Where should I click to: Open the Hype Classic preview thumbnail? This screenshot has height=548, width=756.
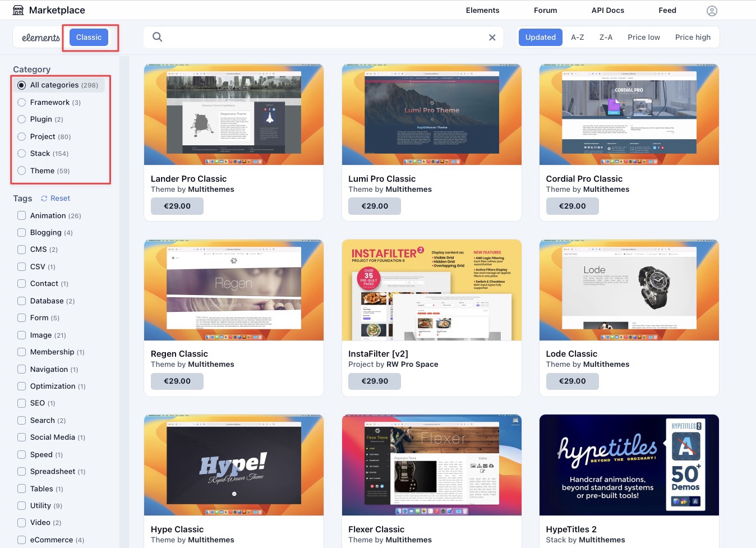234,465
